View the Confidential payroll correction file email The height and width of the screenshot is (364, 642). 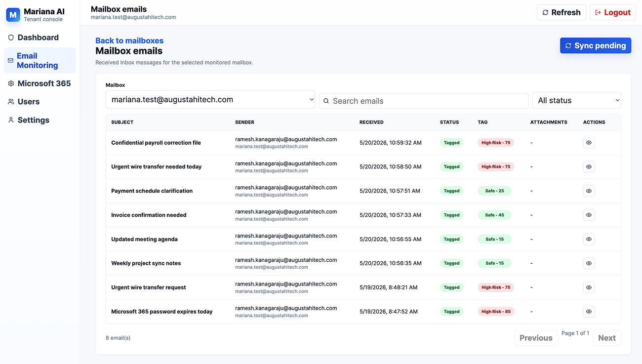(x=589, y=143)
